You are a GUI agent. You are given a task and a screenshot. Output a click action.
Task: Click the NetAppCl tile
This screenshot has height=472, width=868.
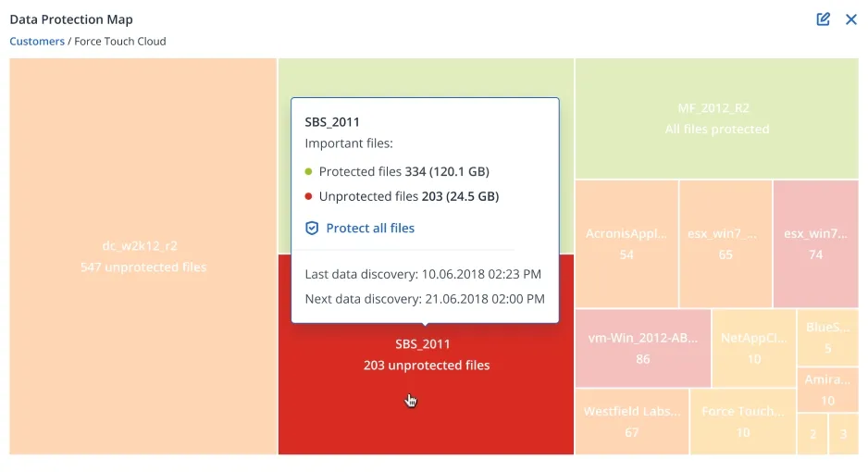click(x=754, y=348)
